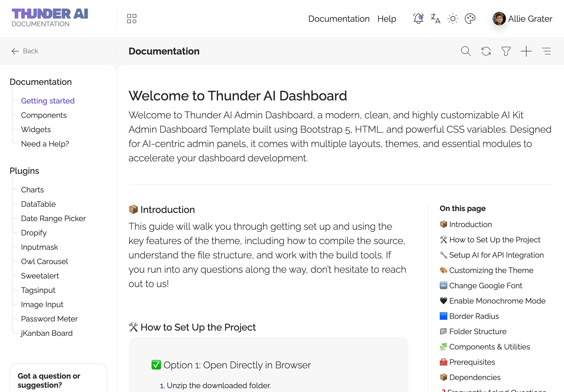Click the search magnifier icon
The width and height of the screenshot is (564, 392).
coord(466,51)
